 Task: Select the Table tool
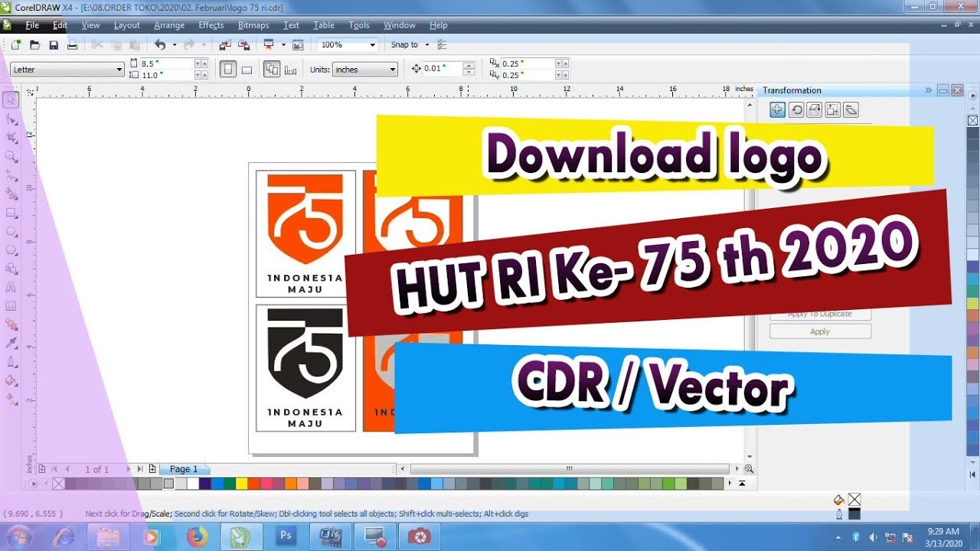click(x=11, y=306)
